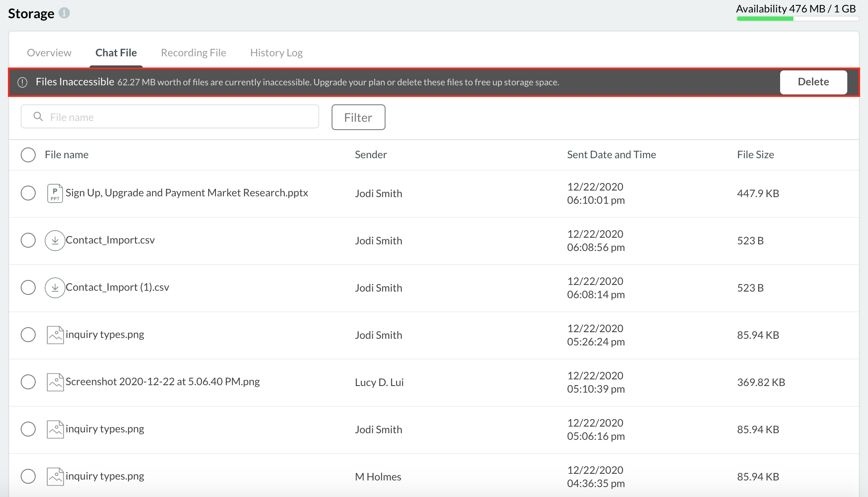Click the Sent Date and Time column header
The height and width of the screenshot is (497, 868).
click(611, 155)
